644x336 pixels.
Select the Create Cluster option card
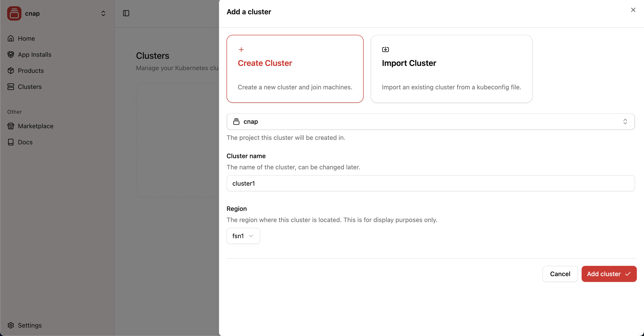pyautogui.click(x=295, y=69)
